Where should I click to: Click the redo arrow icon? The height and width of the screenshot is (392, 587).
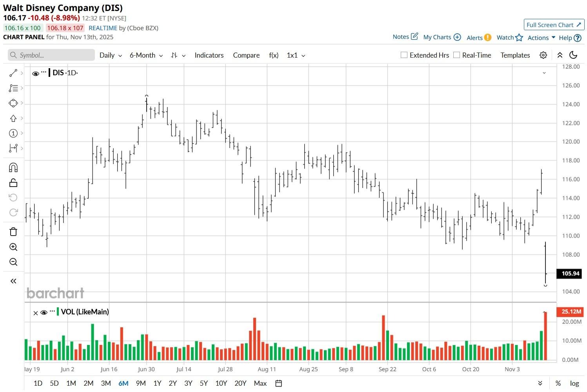pos(13,212)
